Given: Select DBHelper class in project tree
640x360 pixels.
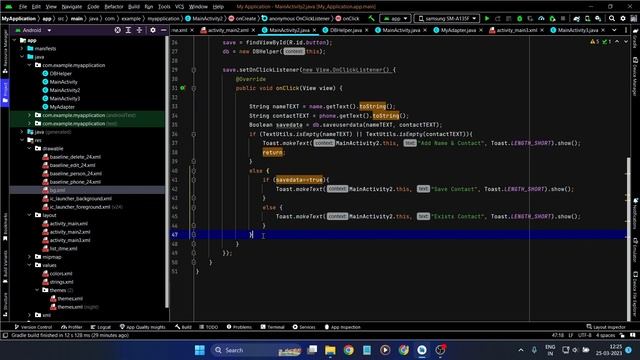Looking at the screenshot, I should pos(60,73).
